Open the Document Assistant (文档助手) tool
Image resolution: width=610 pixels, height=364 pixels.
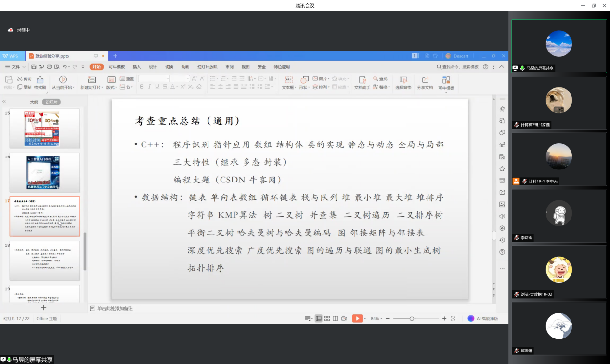pos(362,82)
